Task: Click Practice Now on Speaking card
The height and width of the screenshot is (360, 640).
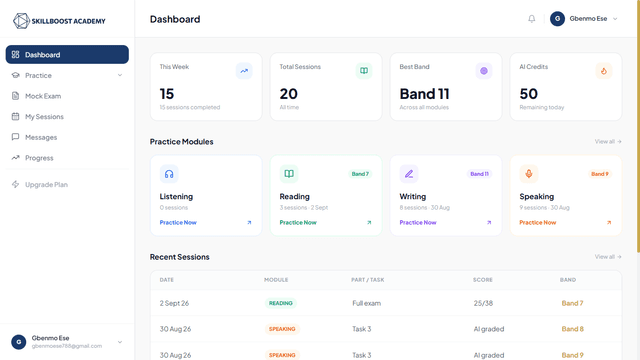Action: tap(538, 222)
